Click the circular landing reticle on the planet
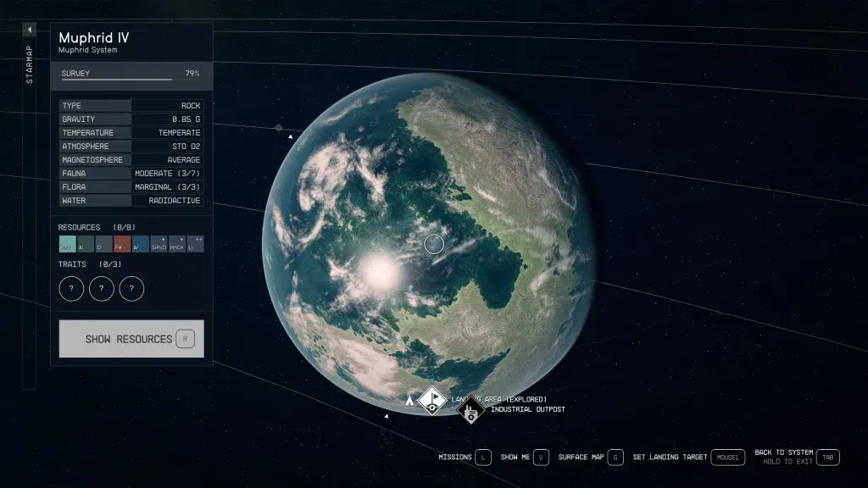Image resolution: width=868 pixels, height=488 pixels. coord(433,243)
